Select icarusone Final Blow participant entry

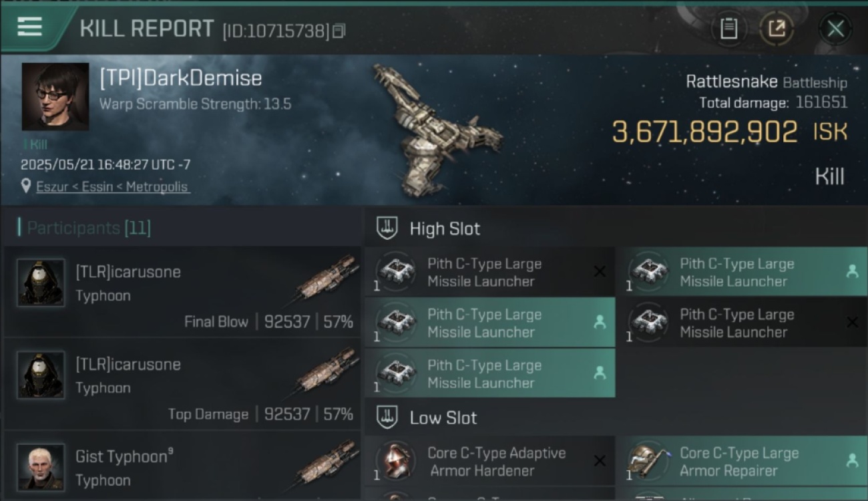point(182,291)
